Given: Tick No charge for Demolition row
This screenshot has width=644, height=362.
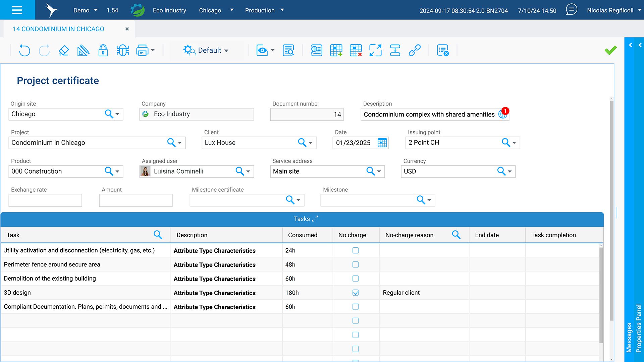Looking at the screenshot, I should (x=356, y=279).
